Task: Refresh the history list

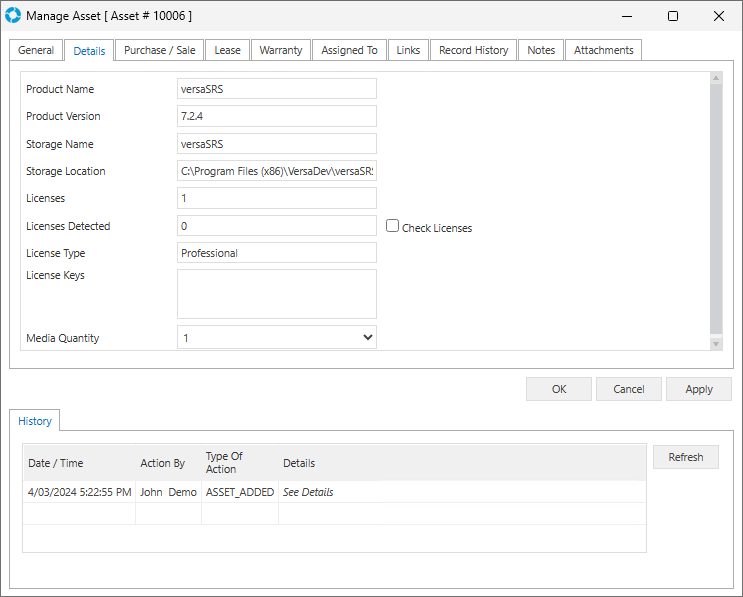Action: point(685,457)
